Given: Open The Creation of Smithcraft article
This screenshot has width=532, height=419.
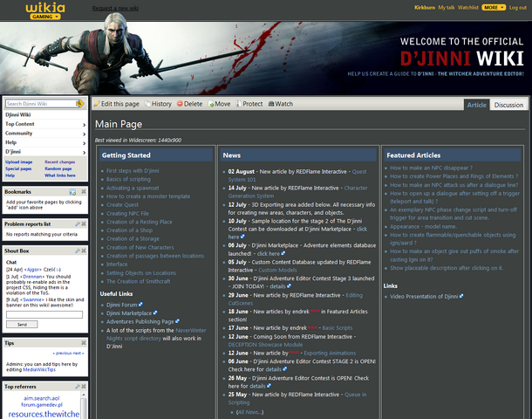Looking at the screenshot, I should (139, 281).
